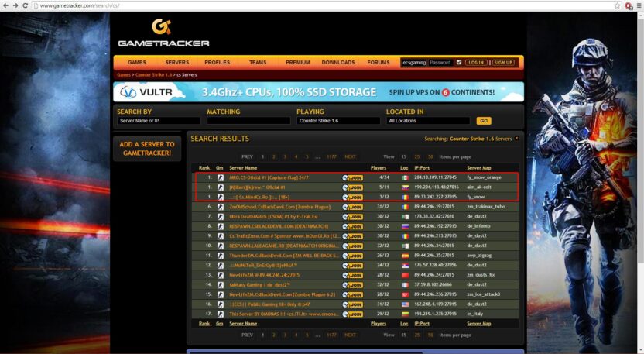Sort by Players column at top header
Viewport: 644px width, 354px height.
[379, 168]
